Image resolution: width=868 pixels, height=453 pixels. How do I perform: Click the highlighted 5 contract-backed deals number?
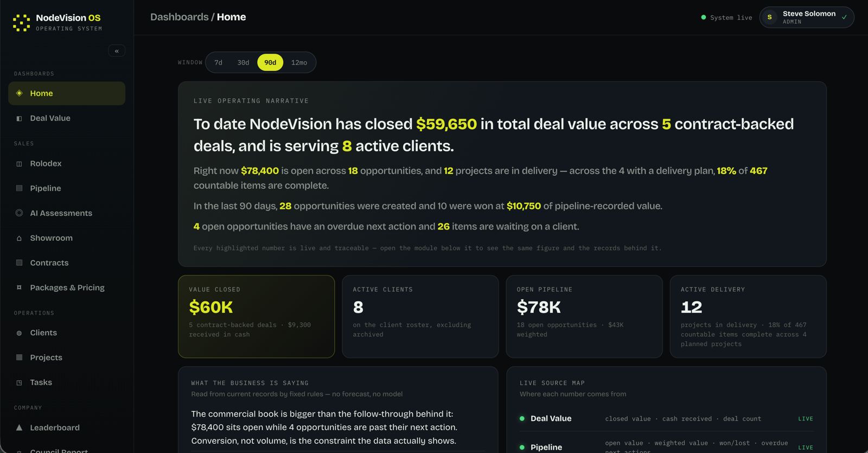point(666,124)
